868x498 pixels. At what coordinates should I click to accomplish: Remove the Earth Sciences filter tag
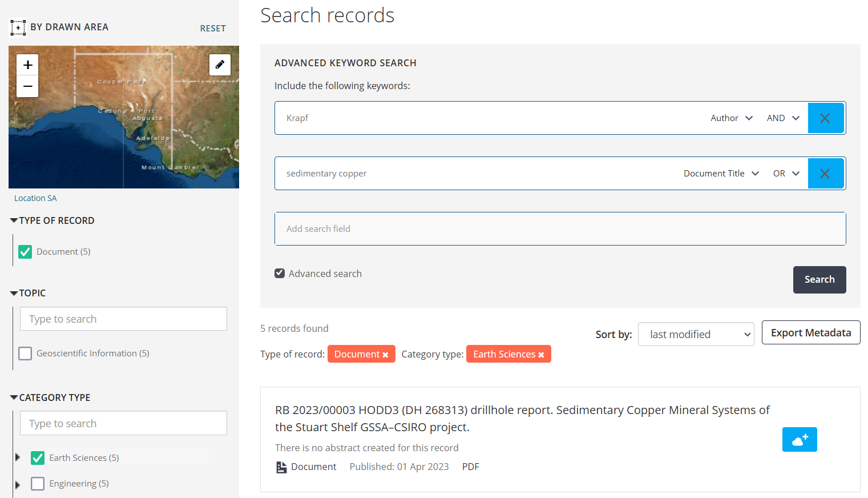(541, 355)
